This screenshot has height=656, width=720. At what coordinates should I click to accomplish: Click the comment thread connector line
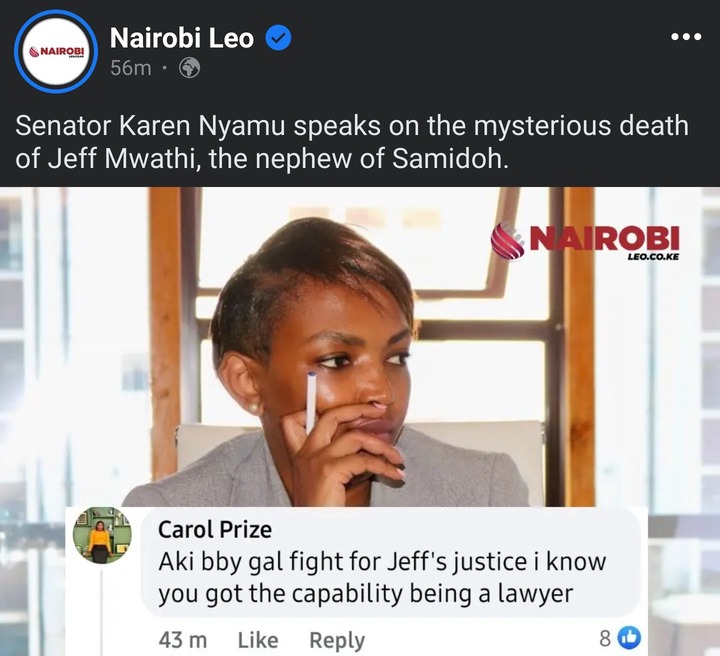coord(101,612)
